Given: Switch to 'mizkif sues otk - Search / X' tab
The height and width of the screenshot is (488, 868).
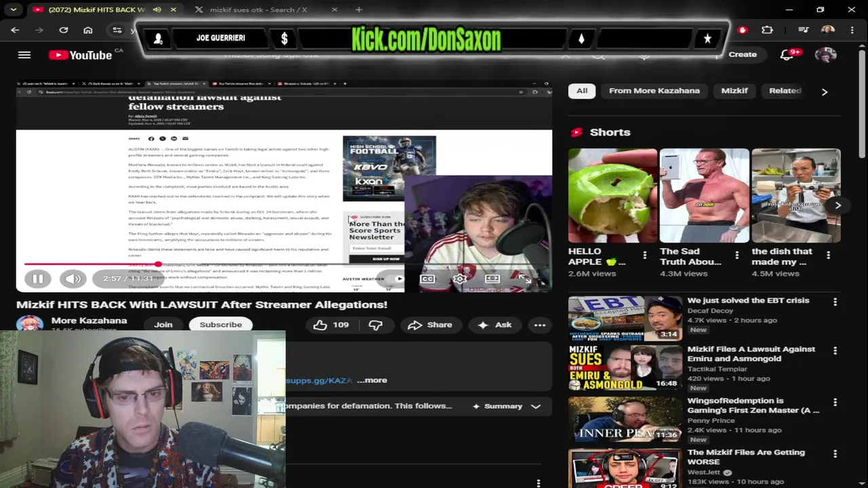Looking at the screenshot, I should (258, 9).
